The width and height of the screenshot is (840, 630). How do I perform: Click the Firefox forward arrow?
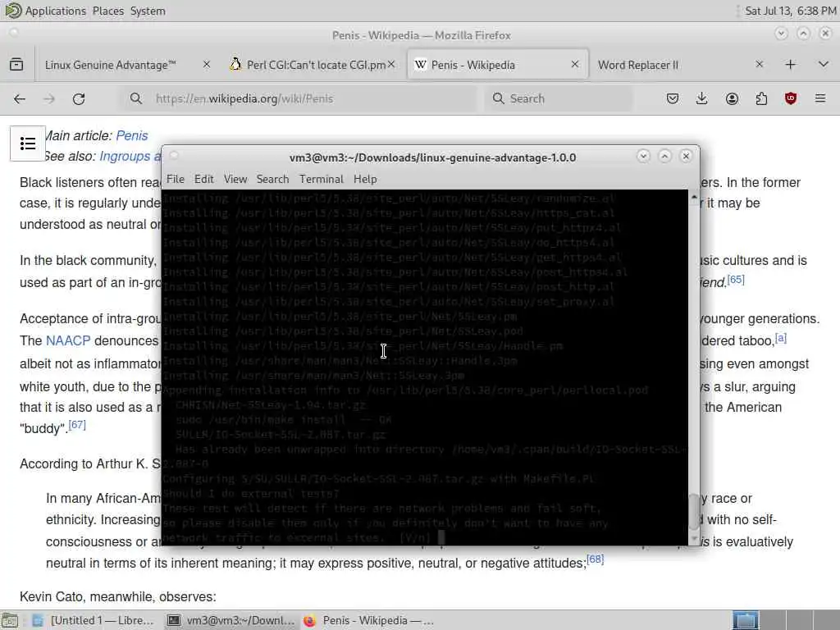pos(48,98)
